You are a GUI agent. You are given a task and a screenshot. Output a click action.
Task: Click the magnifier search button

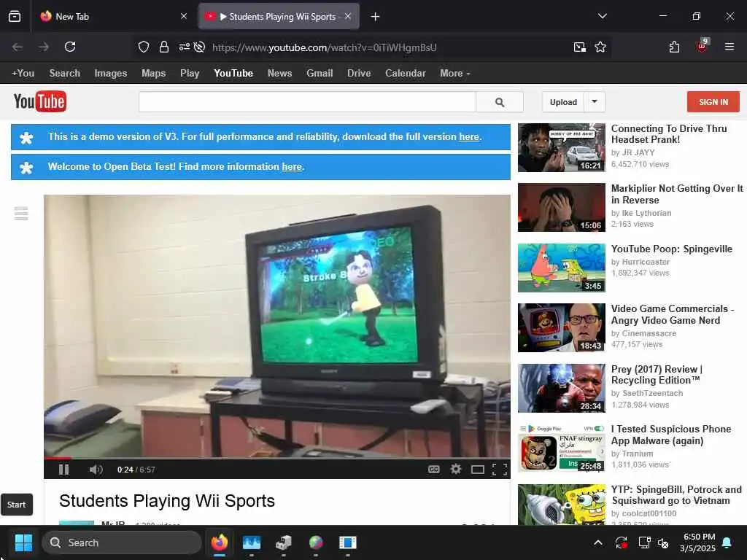500,102
